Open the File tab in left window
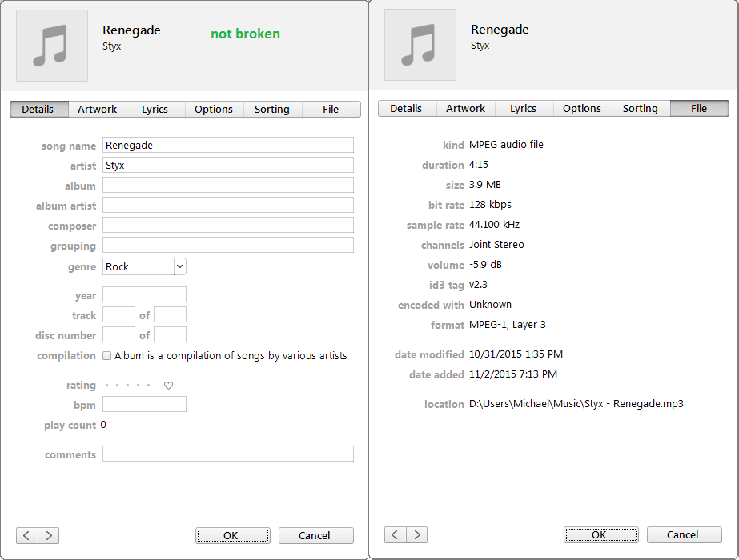 [331, 110]
